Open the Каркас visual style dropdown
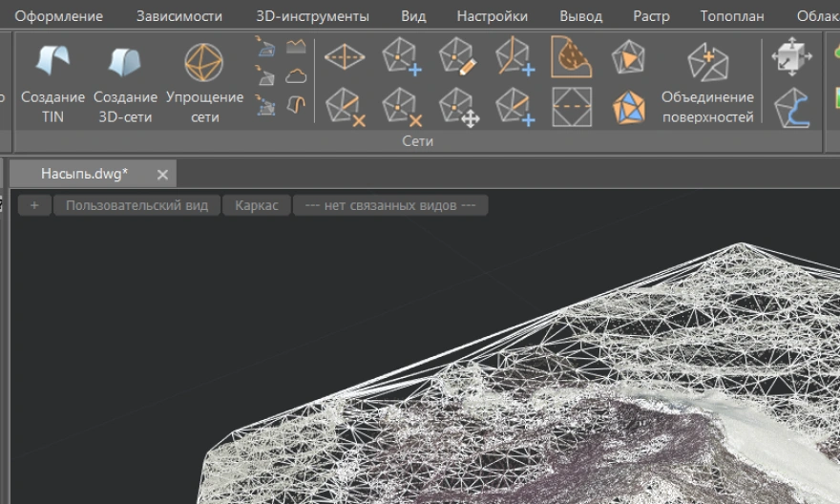This screenshot has width=840, height=504. point(256,205)
